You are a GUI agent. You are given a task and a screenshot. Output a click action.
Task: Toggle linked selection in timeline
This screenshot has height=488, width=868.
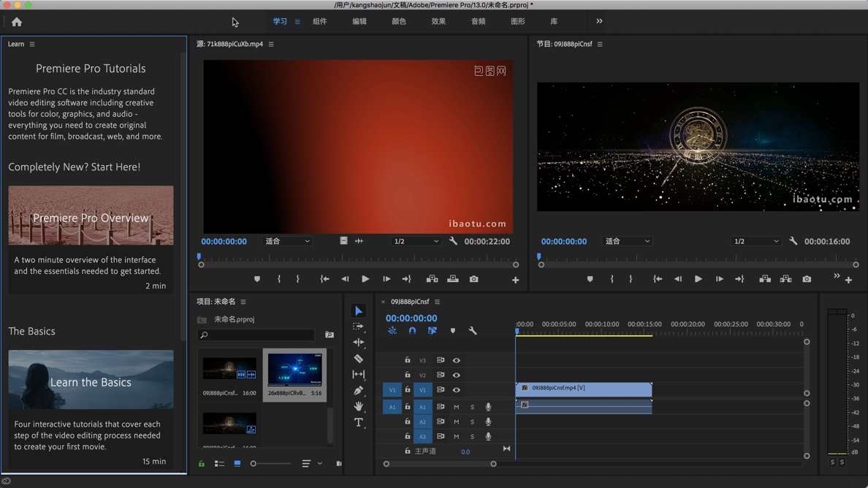tap(432, 330)
